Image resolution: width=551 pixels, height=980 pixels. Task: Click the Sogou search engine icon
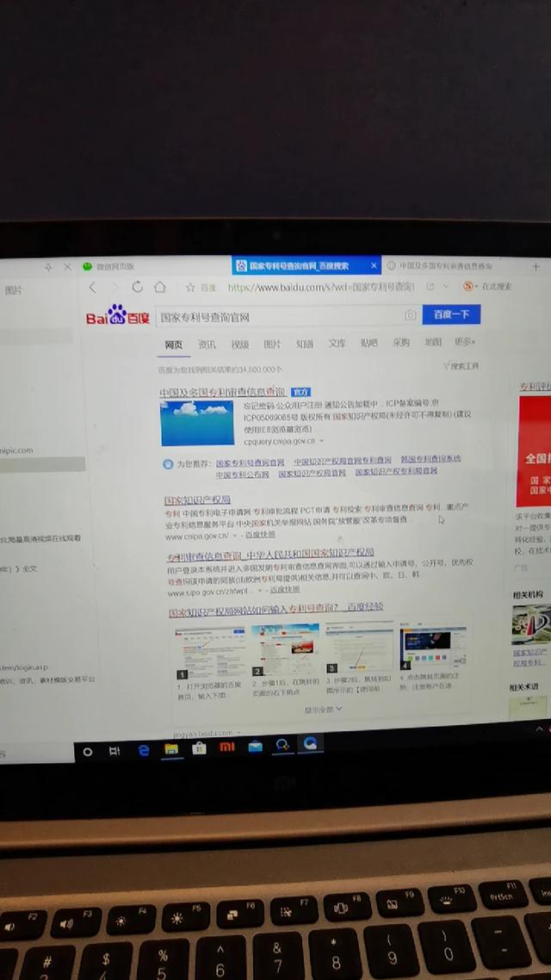468,286
